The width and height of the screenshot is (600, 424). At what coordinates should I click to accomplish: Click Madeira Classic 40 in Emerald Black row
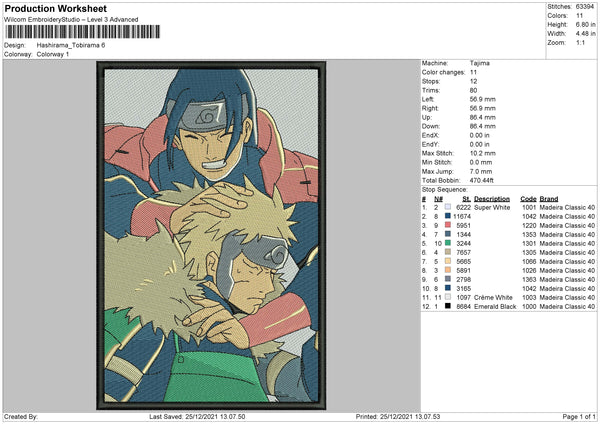(x=567, y=307)
